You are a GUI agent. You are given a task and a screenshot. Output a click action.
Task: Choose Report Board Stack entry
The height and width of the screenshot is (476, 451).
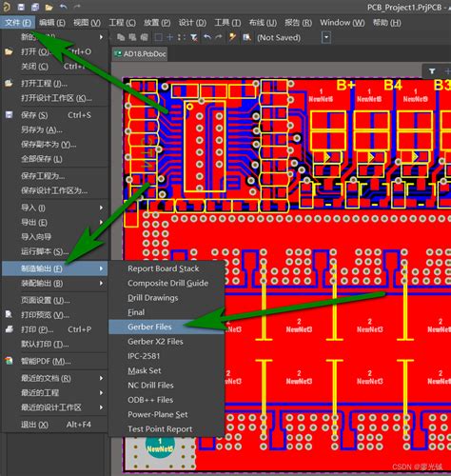click(x=167, y=268)
